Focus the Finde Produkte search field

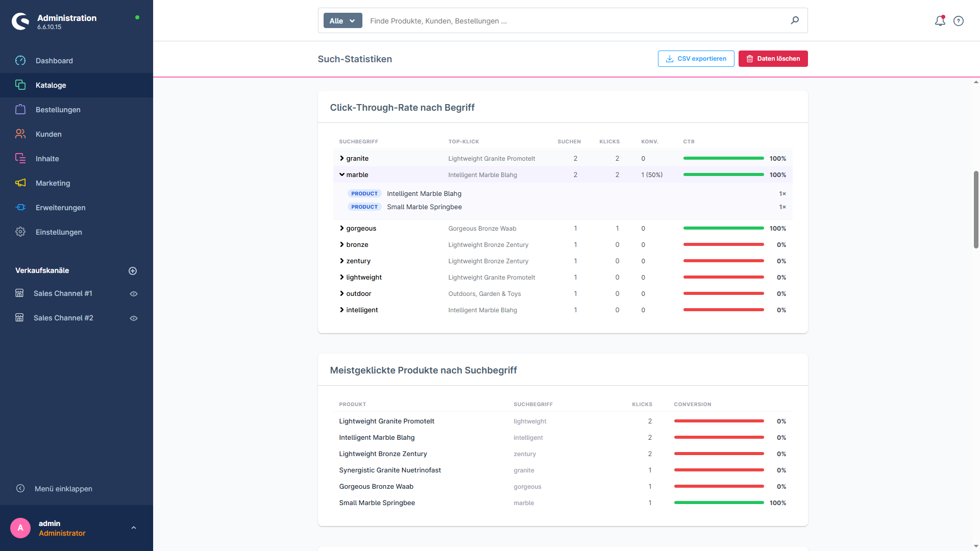(577, 21)
